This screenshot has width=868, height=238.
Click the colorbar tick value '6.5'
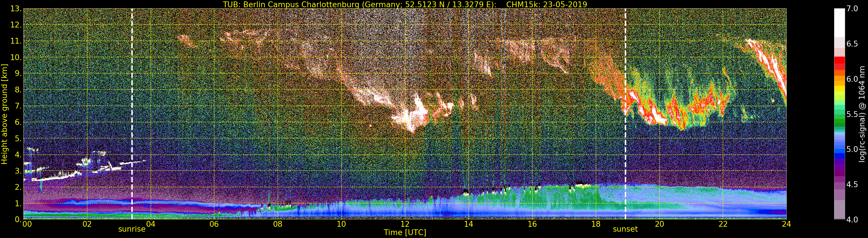(x=852, y=44)
